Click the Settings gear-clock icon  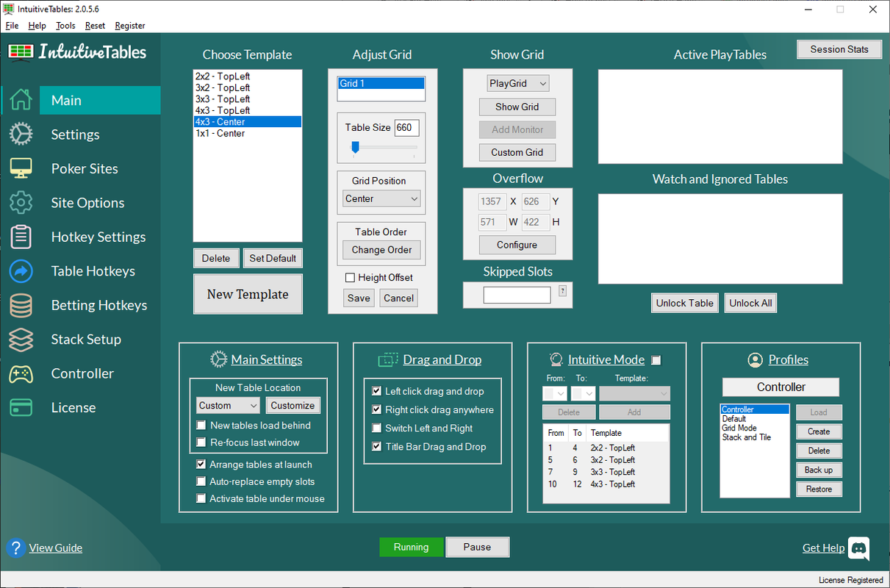coord(21,135)
